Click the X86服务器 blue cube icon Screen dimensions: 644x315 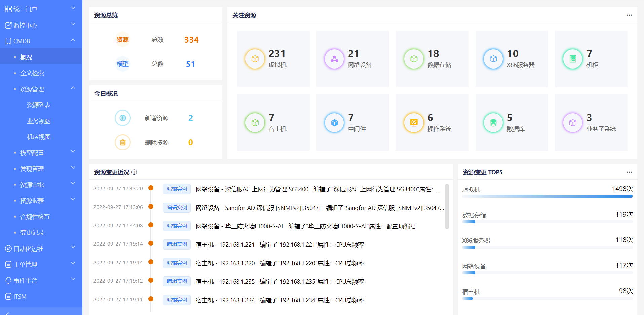pos(493,59)
